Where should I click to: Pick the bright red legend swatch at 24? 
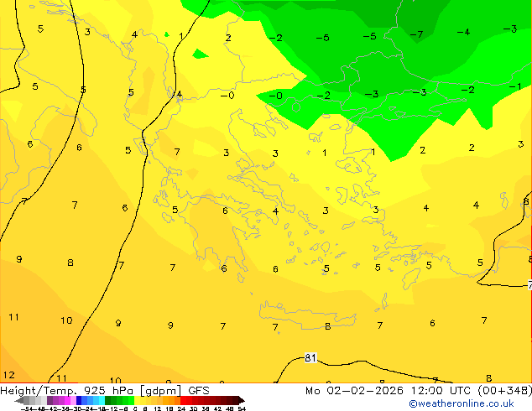(183, 400)
